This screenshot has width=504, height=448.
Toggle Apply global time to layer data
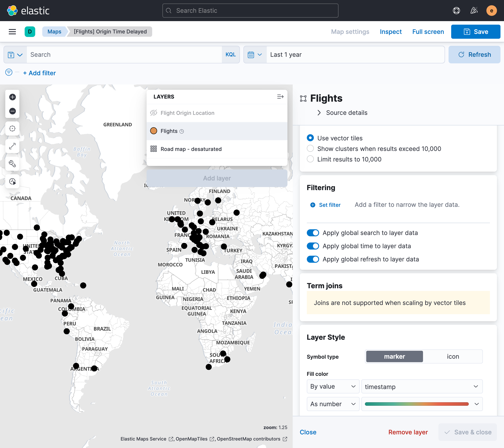click(313, 246)
